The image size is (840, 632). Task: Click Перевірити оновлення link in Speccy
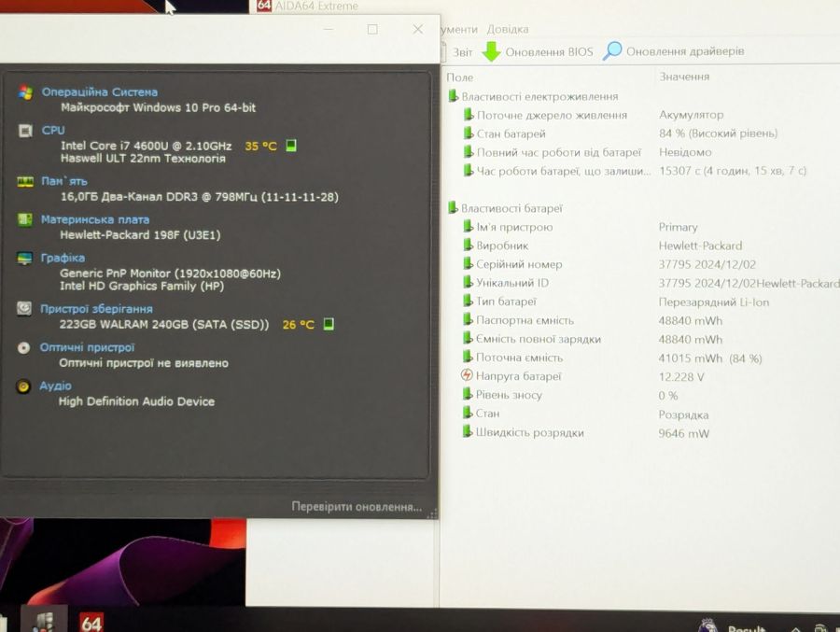coord(357,507)
